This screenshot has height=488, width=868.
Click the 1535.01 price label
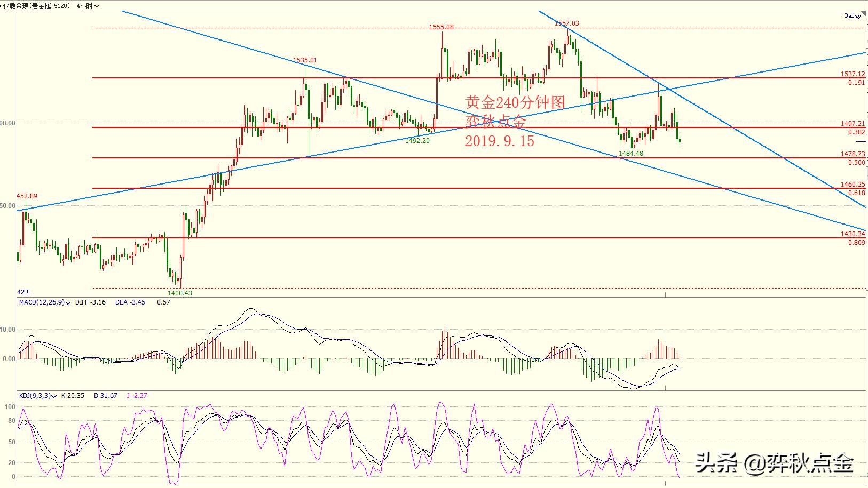[x=305, y=60]
